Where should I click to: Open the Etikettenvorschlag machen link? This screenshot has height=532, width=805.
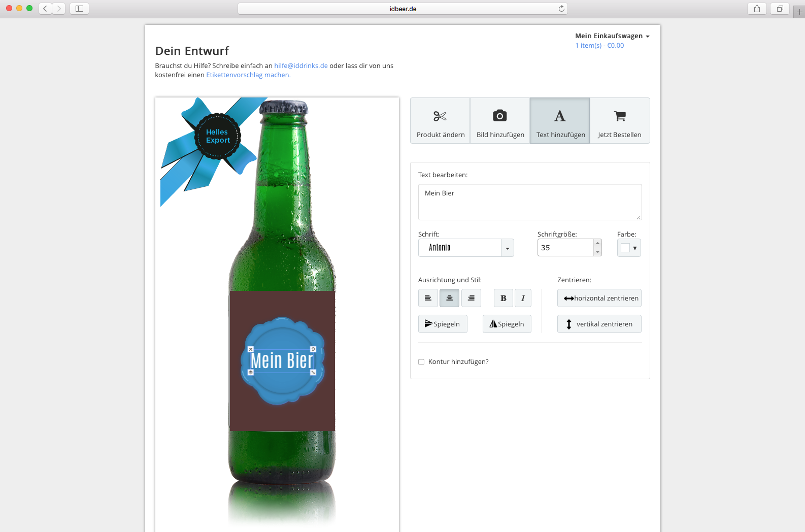click(x=248, y=75)
